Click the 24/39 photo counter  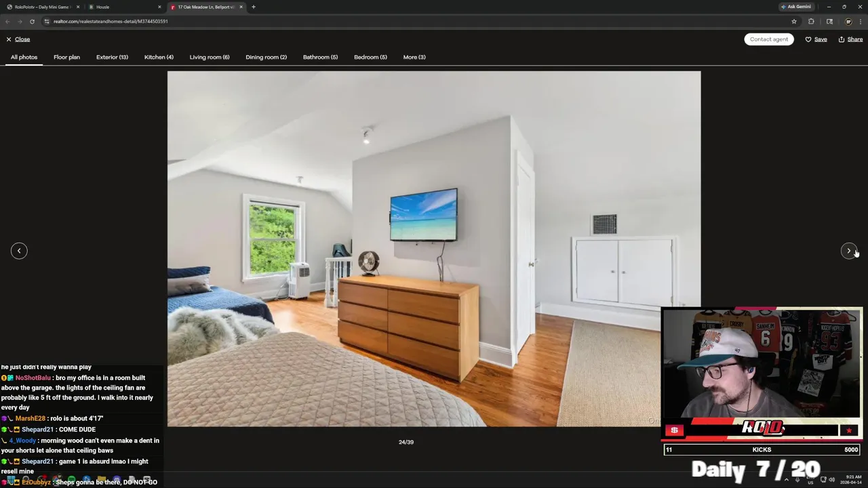coord(406,442)
